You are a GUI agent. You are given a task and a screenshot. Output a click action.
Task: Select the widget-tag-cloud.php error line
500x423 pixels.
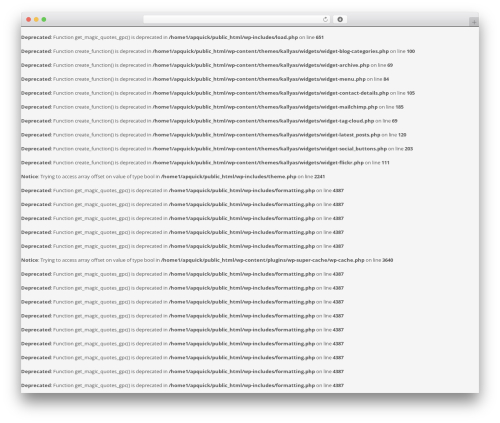point(209,121)
